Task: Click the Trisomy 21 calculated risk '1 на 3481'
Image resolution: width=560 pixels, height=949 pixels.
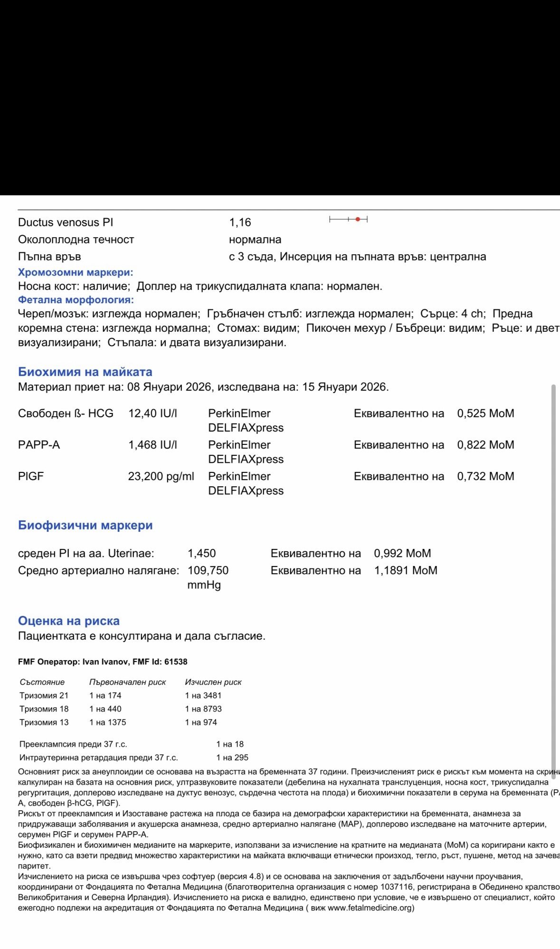Action: [x=203, y=695]
